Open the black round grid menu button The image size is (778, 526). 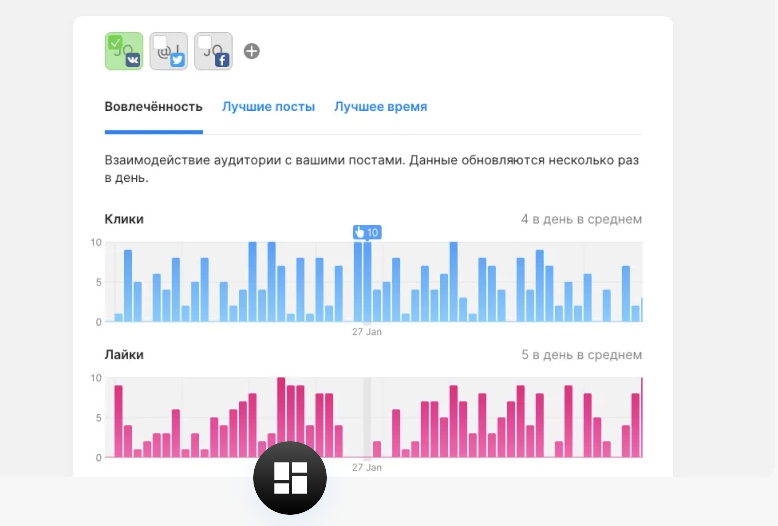(289, 477)
